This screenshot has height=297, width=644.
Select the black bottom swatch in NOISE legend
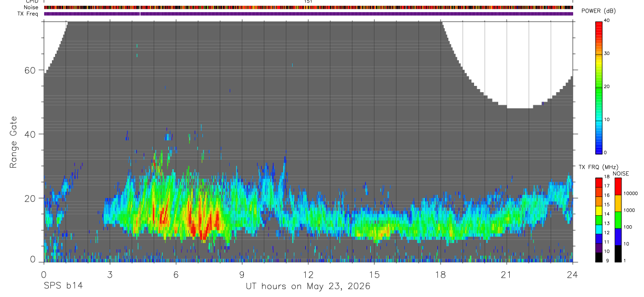click(x=618, y=254)
